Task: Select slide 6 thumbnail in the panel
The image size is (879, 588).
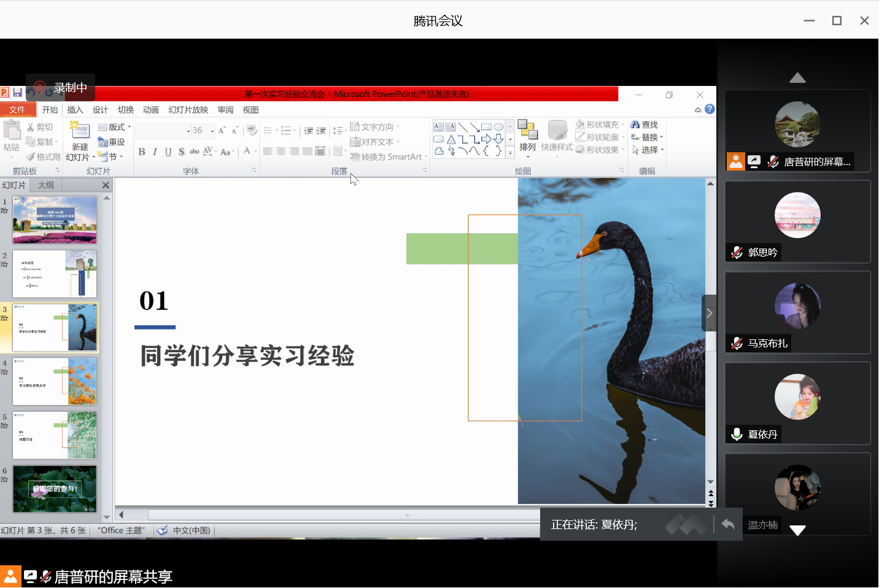Action: click(54, 489)
